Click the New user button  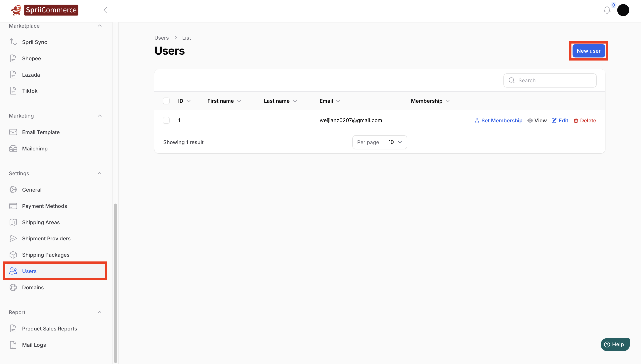click(x=588, y=51)
